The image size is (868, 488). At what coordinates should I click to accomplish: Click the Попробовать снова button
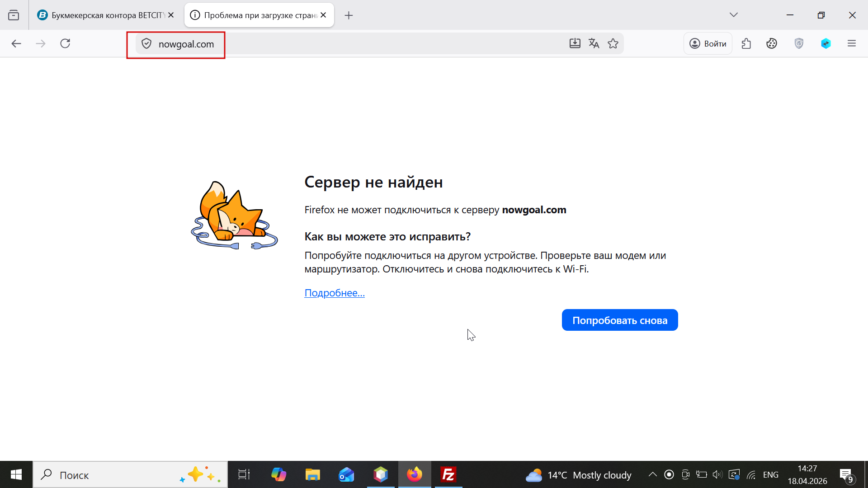click(x=619, y=320)
